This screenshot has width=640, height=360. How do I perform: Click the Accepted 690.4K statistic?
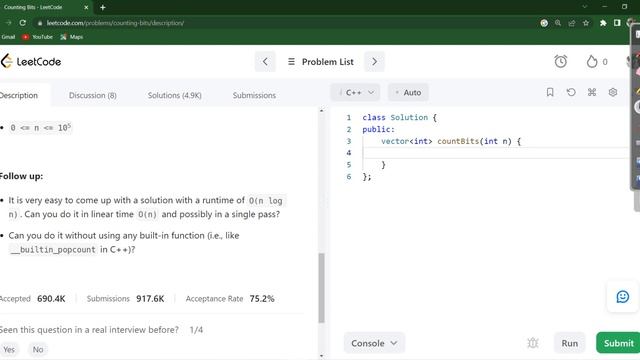click(x=33, y=298)
